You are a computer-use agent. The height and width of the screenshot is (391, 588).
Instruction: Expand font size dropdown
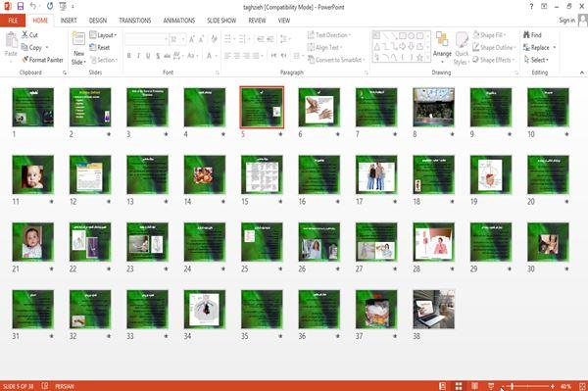pos(183,39)
